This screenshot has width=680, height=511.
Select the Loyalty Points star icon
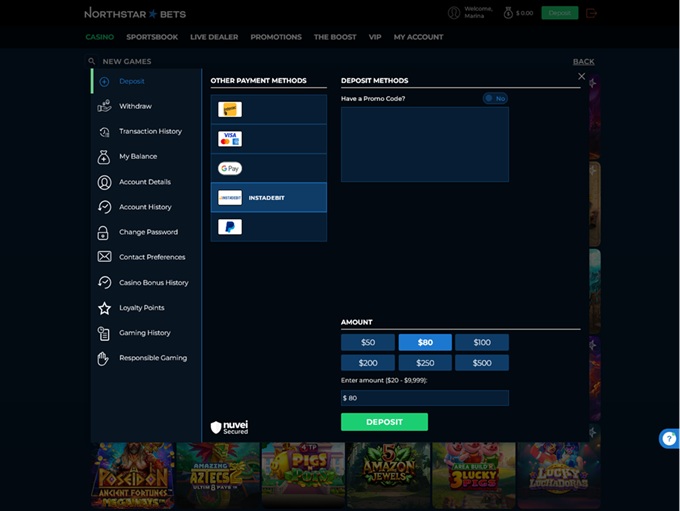104,308
